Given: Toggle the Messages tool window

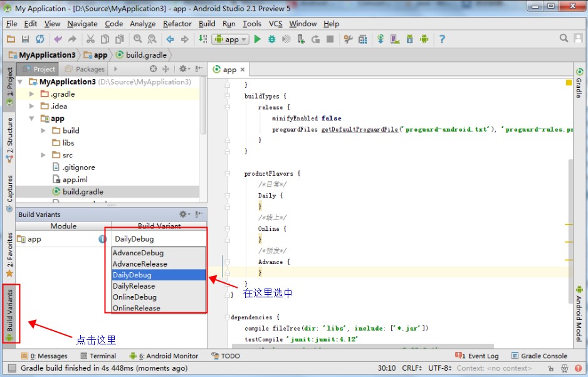Looking at the screenshot, I should (x=45, y=356).
